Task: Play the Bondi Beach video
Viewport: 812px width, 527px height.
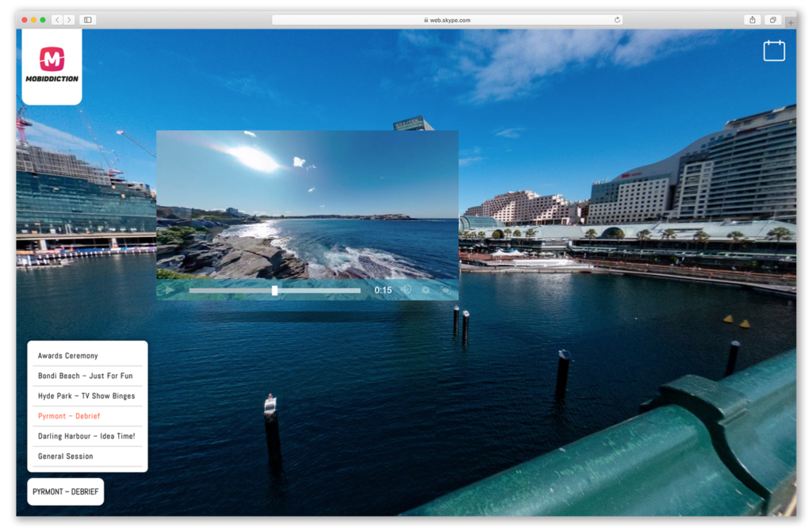Action: (x=169, y=290)
